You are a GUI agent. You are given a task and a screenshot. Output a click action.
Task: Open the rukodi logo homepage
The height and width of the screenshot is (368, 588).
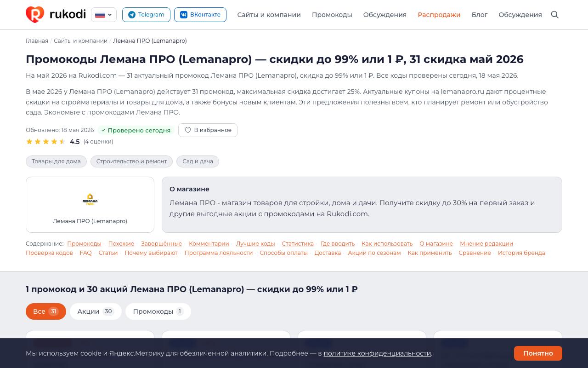56,15
